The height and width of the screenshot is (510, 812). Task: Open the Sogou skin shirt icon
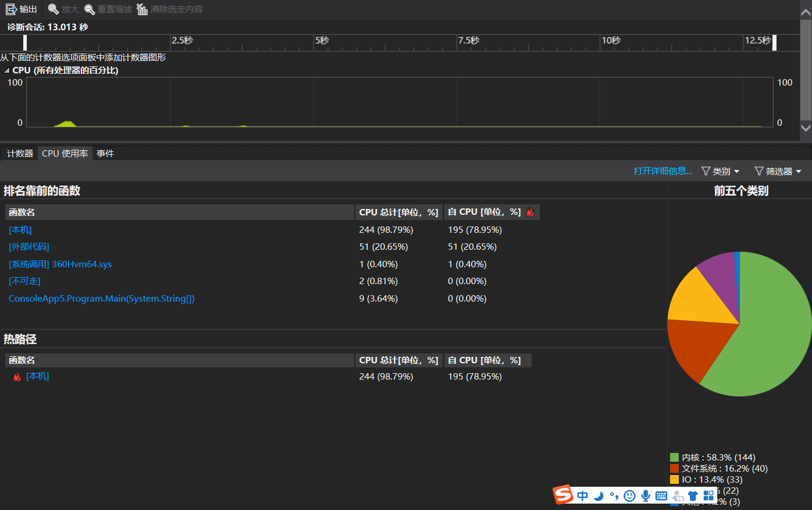click(x=693, y=496)
